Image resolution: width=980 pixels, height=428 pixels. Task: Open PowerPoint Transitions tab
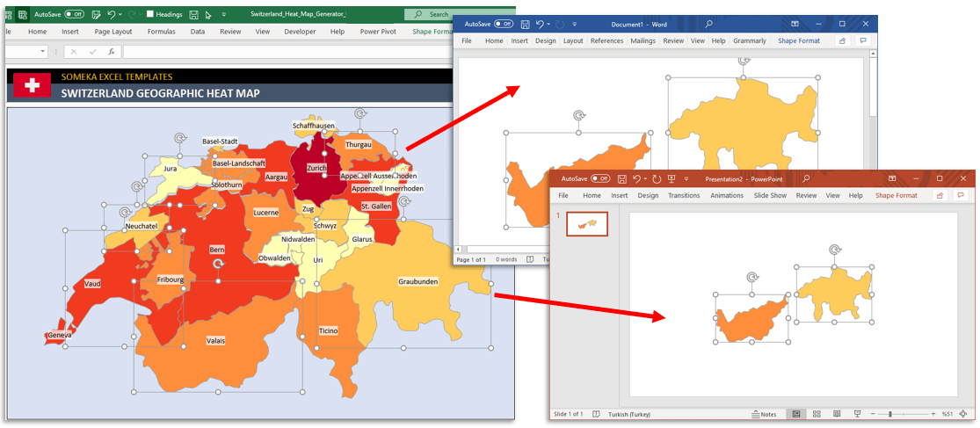684,196
